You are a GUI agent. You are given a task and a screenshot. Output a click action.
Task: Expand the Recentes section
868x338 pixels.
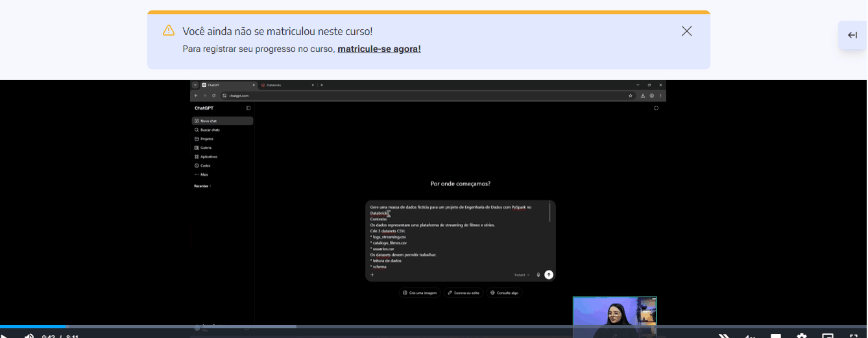pyautogui.click(x=202, y=186)
